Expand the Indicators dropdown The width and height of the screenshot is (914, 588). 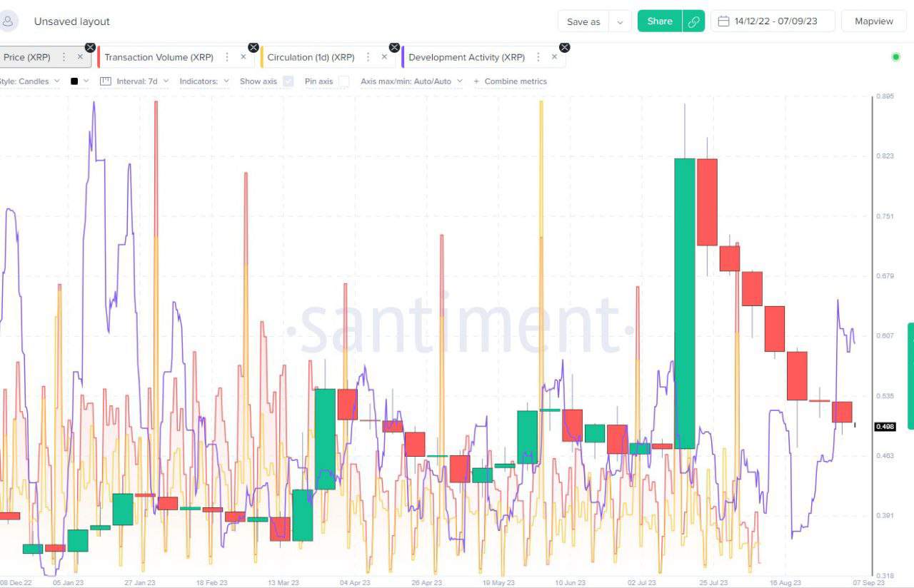[x=205, y=81]
